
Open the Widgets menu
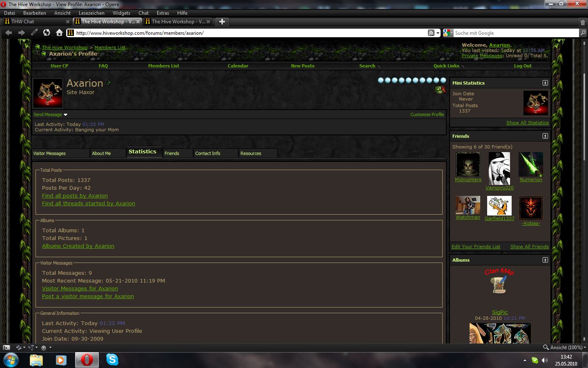point(121,13)
